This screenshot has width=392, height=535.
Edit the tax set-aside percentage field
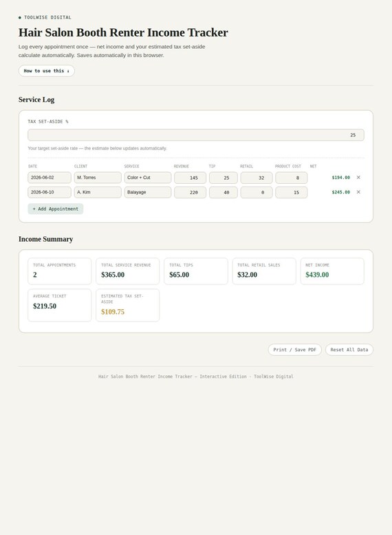tap(196, 135)
